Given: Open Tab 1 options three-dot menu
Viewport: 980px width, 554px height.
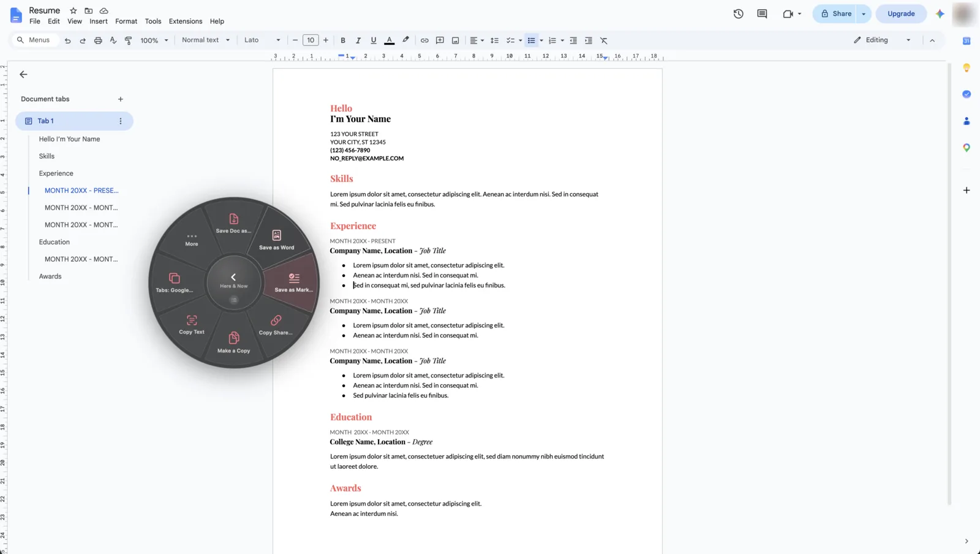Looking at the screenshot, I should (x=121, y=121).
